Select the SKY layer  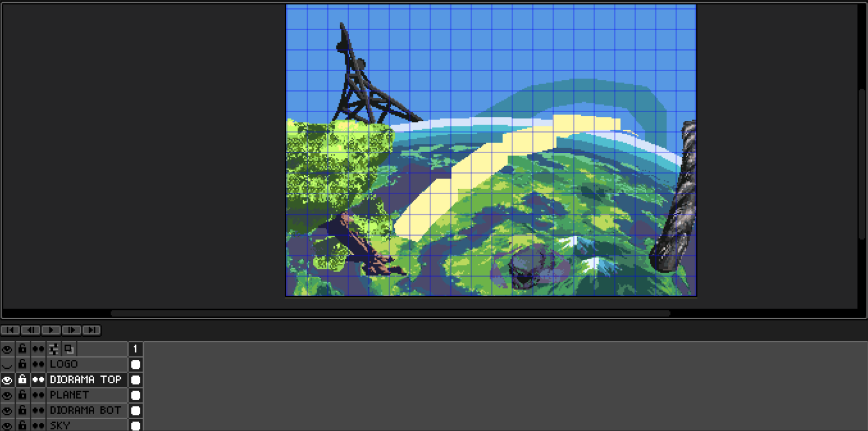[x=87, y=425]
